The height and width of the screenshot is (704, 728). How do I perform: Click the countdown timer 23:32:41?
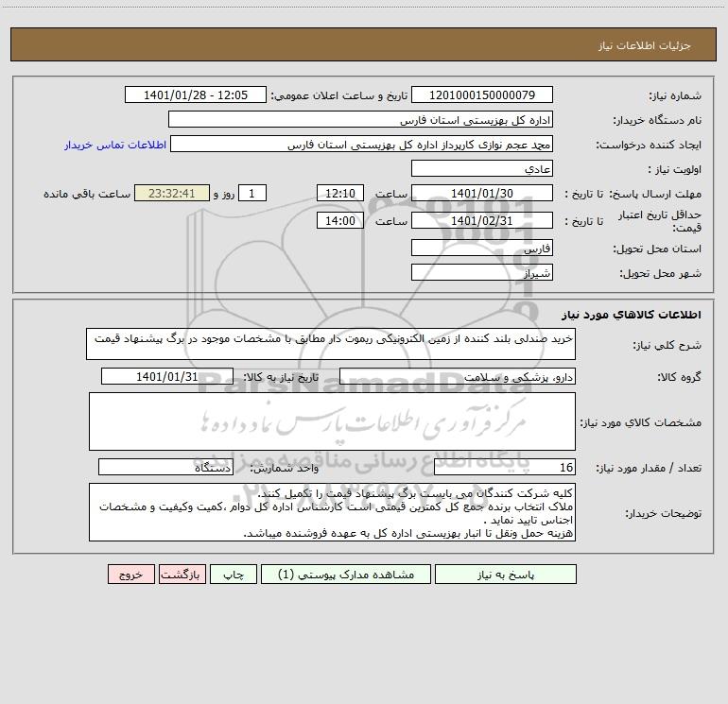172,193
